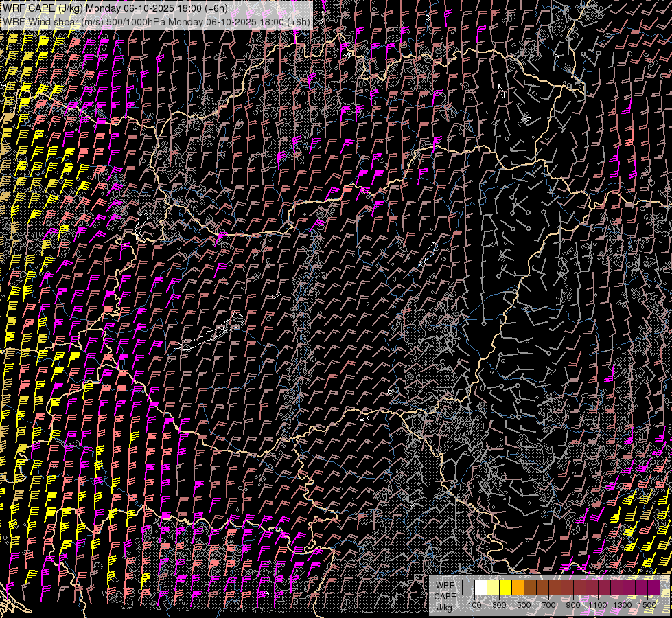
Task: Click the 300 label on the legend scale
Action: [x=499, y=604]
